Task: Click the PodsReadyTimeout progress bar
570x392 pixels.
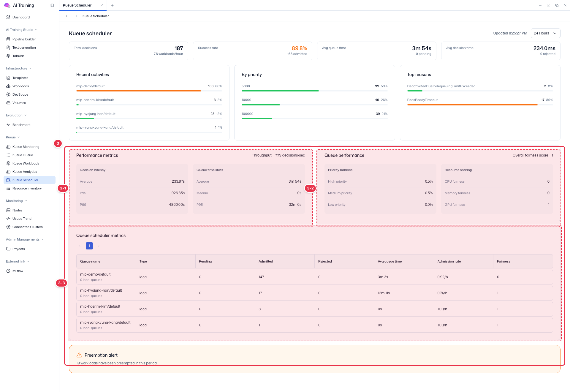Action: [472, 105]
